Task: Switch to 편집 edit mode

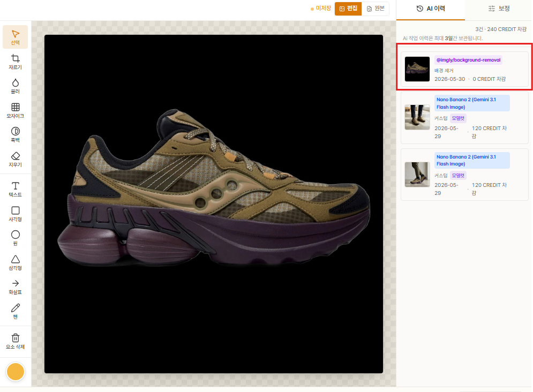Action: coord(348,9)
